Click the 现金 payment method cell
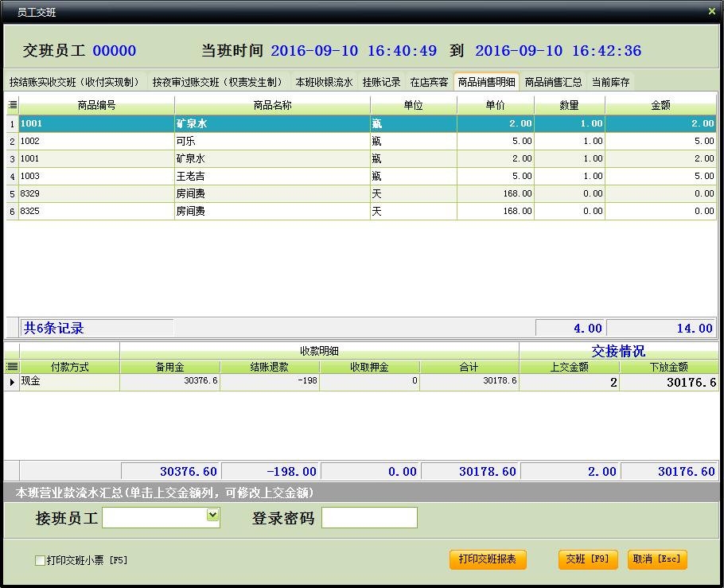This screenshot has width=724, height=588. pyautogui.click(x=69, y=382)
